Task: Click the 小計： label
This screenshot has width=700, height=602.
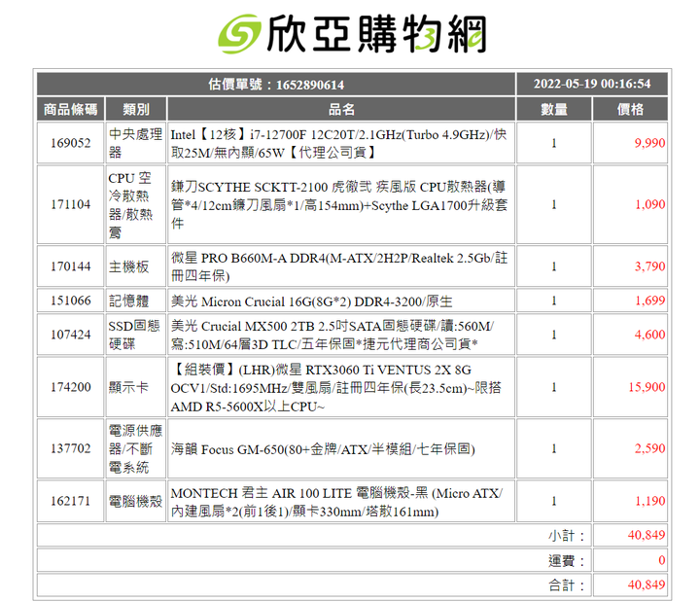Action: point(567,536)
